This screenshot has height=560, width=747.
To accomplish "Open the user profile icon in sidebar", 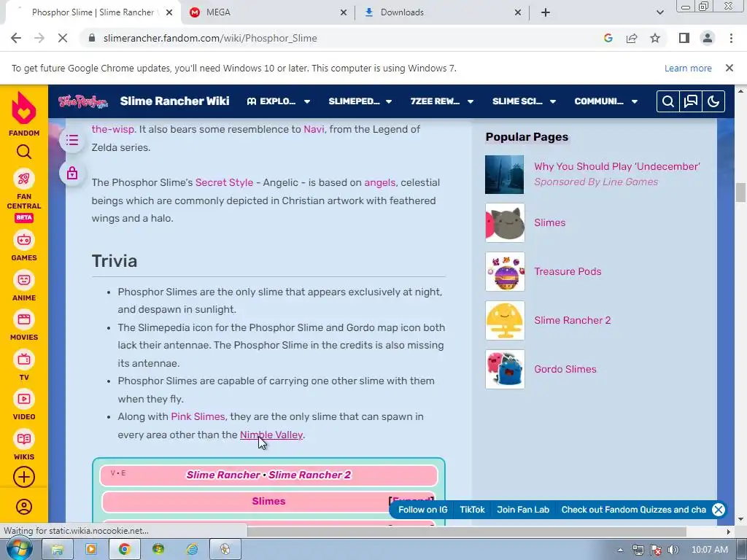I will [24, 507].
